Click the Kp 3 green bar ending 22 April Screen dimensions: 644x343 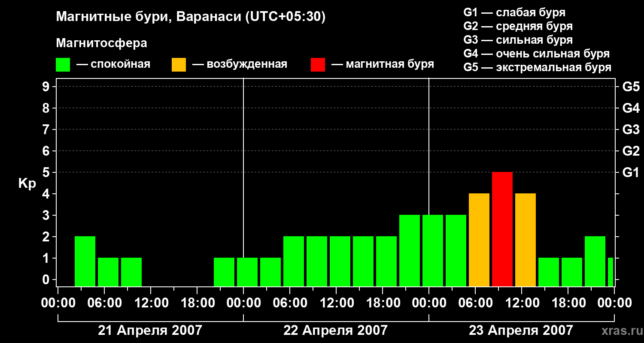tap(410, 250)
